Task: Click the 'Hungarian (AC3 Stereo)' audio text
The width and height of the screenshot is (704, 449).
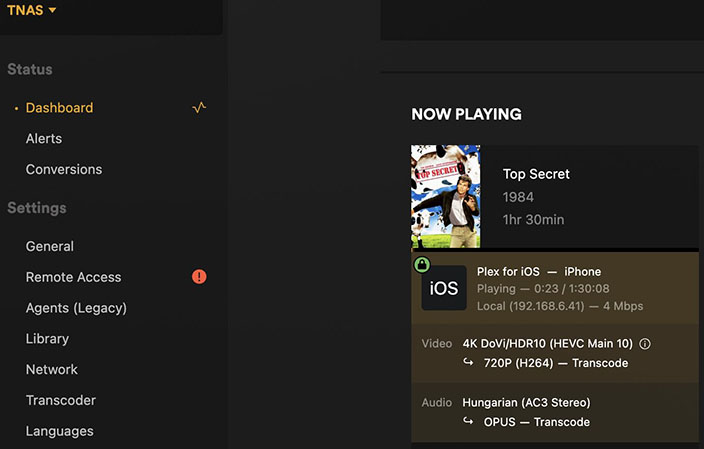Action: pos(526,403)
